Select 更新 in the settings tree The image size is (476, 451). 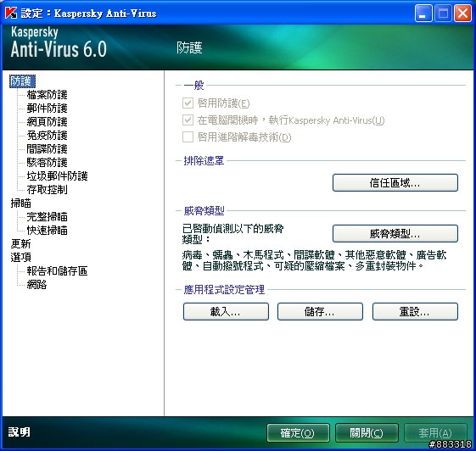point(21,244)
